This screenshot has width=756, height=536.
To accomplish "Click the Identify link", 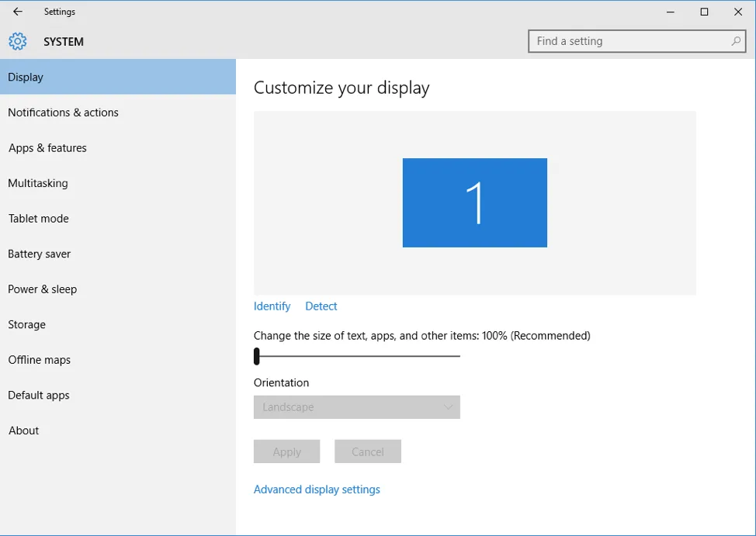I will (x=271, y=306).
